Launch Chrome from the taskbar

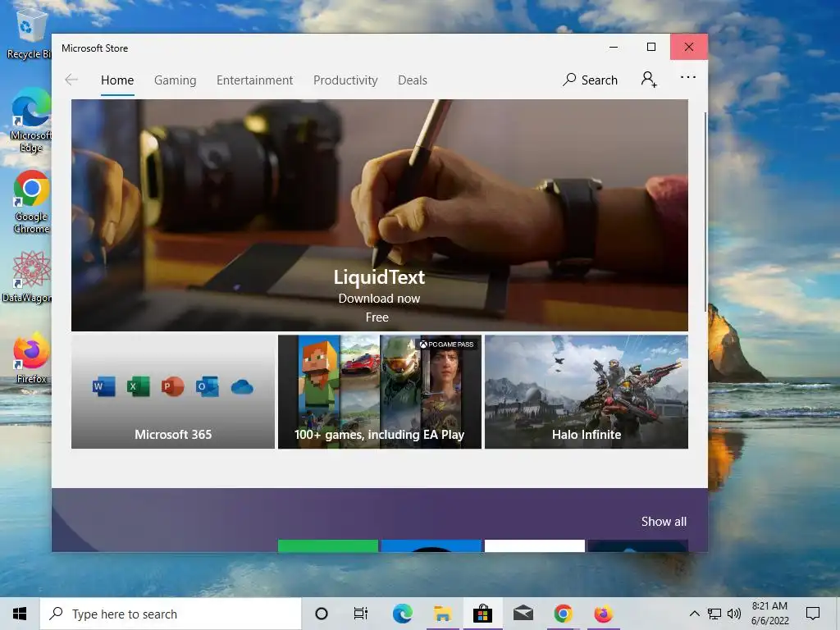tap(563, 614)
